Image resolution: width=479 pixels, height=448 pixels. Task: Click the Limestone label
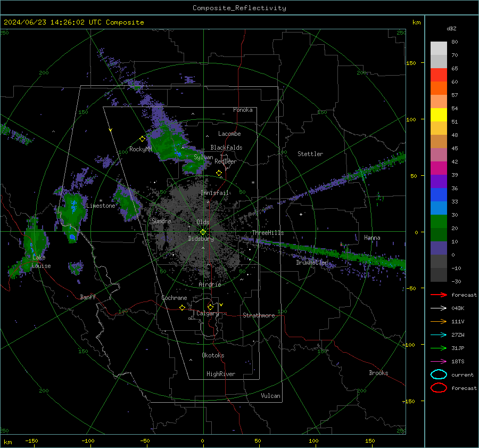pos(101,206)
